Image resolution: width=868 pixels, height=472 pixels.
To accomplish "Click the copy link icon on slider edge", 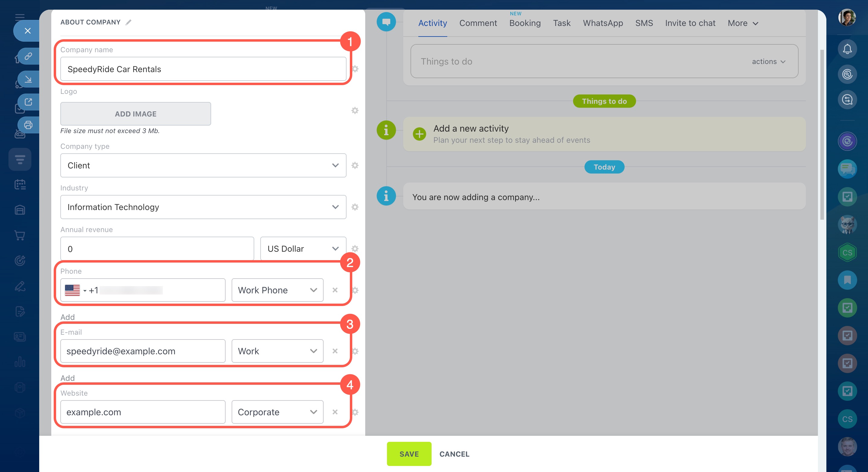I will (28, 56).
